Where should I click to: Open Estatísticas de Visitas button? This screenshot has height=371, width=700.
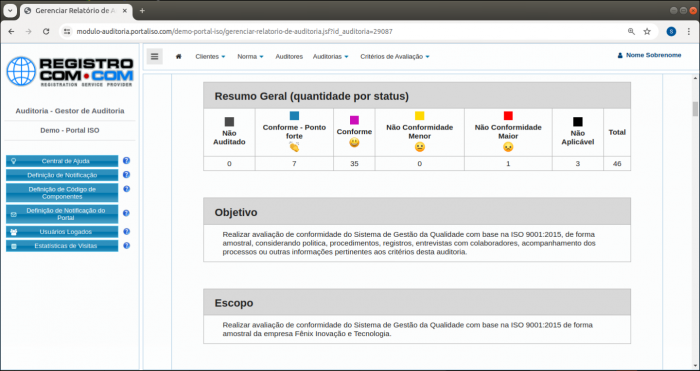(x=62, y=246)
